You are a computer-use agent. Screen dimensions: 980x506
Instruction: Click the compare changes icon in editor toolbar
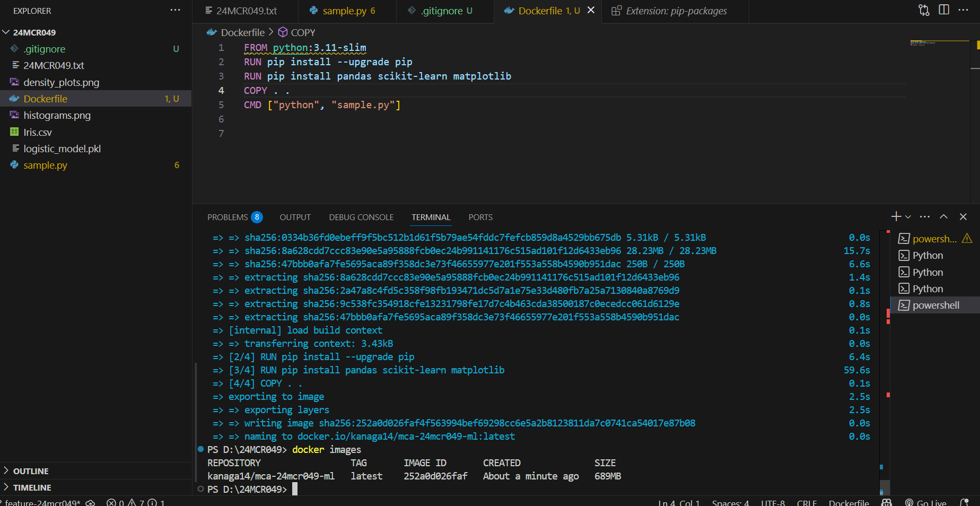[x=924, y=10]
